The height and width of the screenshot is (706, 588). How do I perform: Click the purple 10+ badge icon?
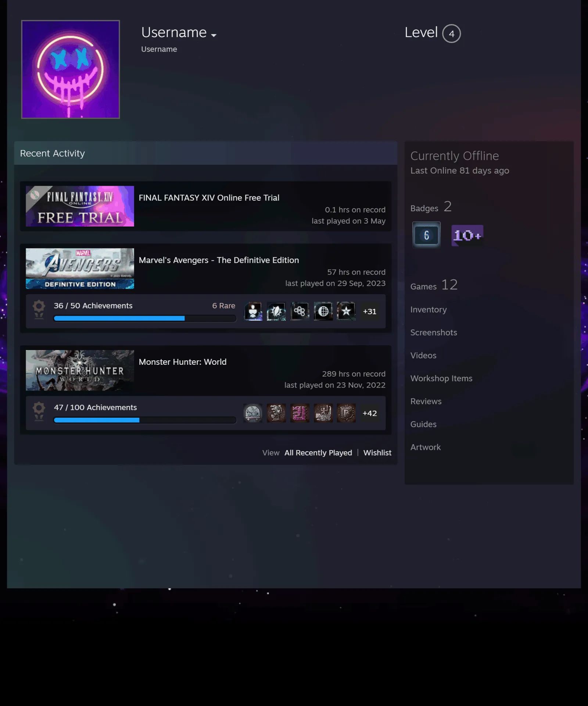467,235
